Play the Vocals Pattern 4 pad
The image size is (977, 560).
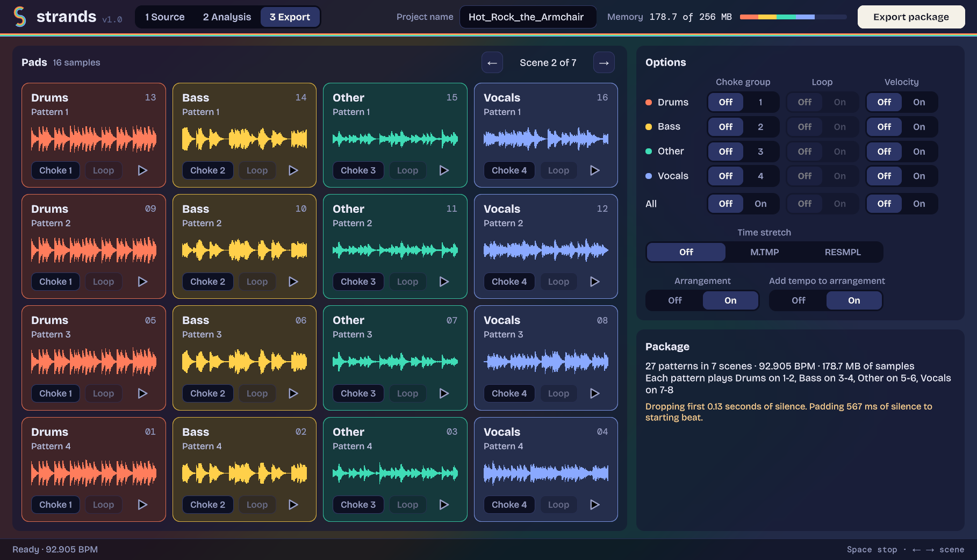[595, 505]
